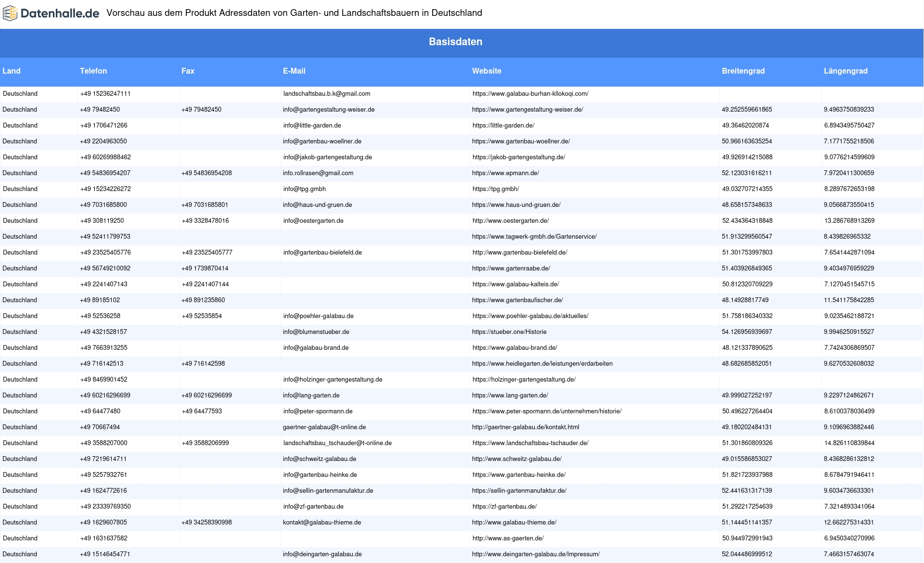Click fax number +49 60216296699
The width and height of the screenshot is (924, 563).
click(x=206, y=396)
